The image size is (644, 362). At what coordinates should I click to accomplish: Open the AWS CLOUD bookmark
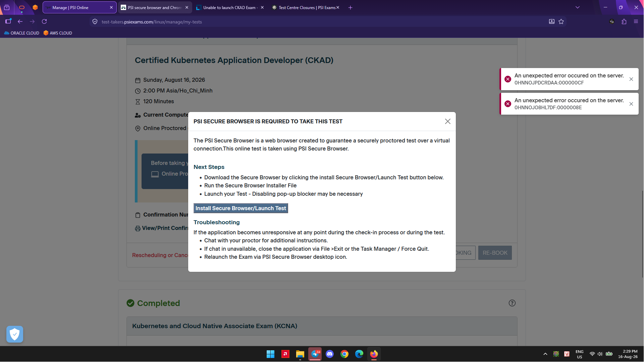pyautogui.click(x=58, y=33)
